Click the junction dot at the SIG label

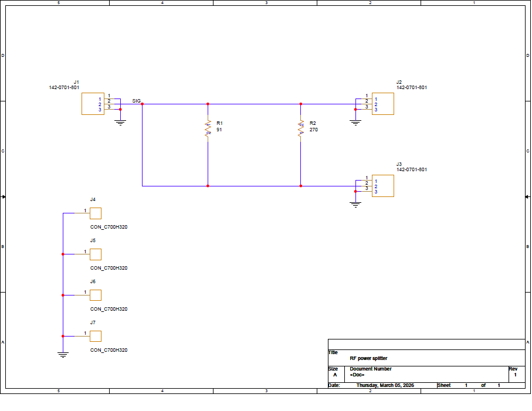142,104
